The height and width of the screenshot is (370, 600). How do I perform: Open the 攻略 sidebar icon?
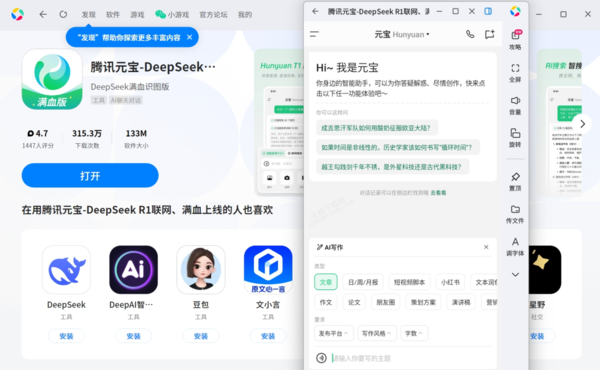click(515, 40)
